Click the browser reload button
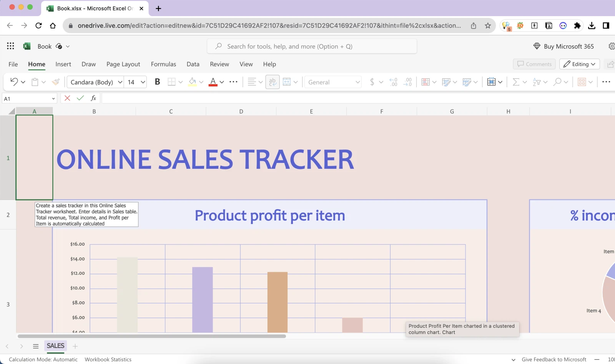The image size is (615, 364). tap(38, 25)
